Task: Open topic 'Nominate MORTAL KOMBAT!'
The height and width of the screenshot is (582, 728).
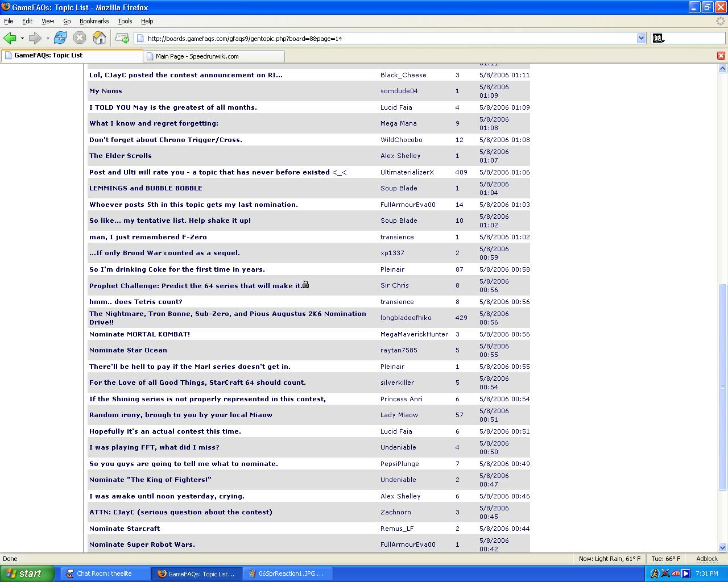Action: click(139, 334)
